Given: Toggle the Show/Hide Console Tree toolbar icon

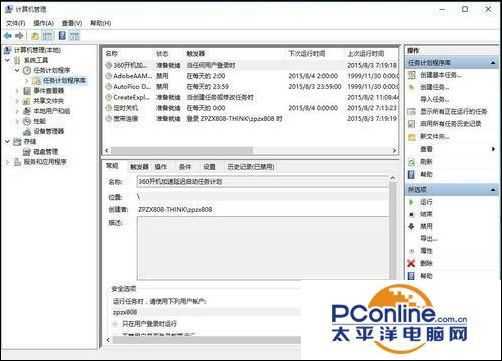Looking at the screenshot, I should (x=48, y=36).
